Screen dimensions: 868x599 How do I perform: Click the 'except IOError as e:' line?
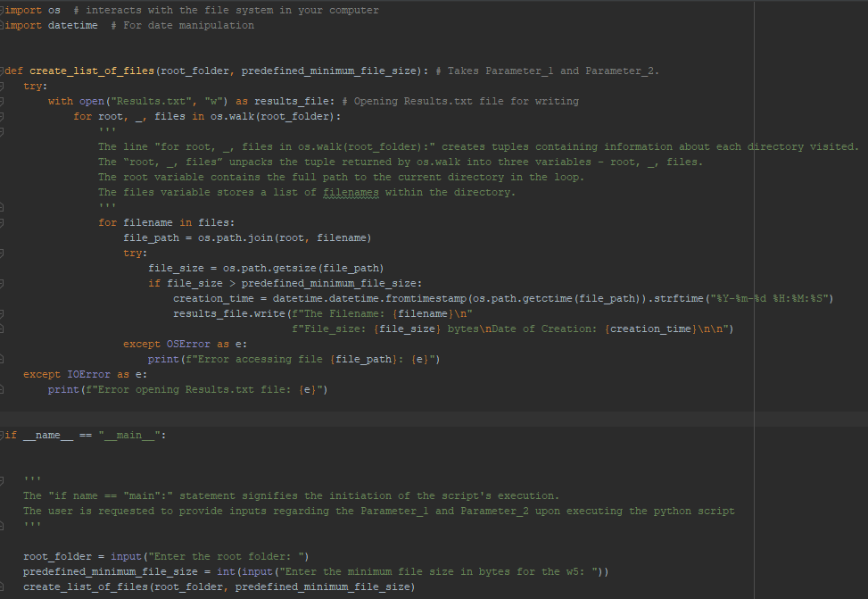(x=86, y=375)
